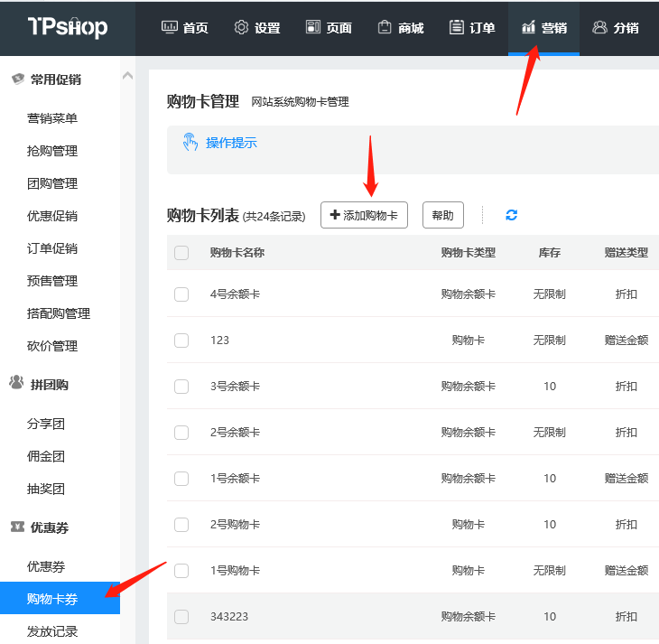Click the TPshop logo
The image size is (659, 644).
point(67,27)
